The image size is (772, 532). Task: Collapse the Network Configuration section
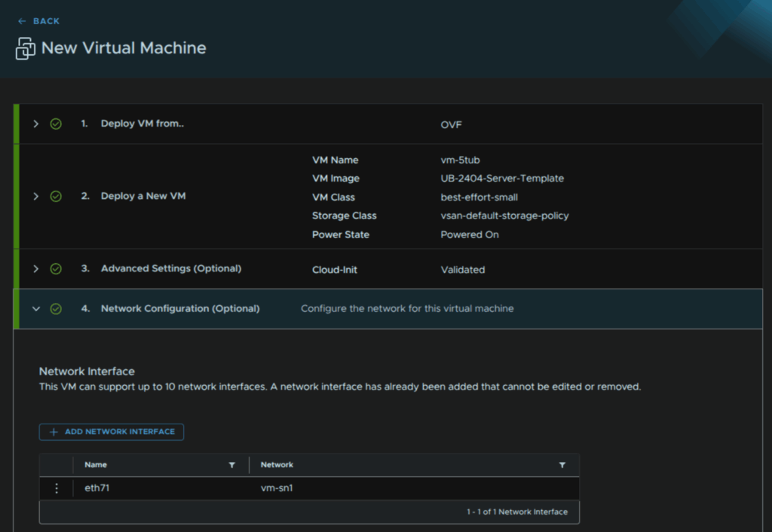coord(35,308)
